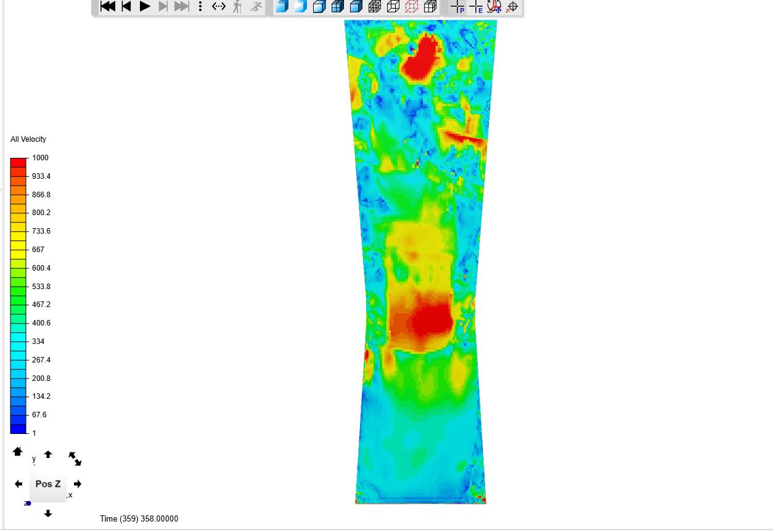Choose the transparent outline cube mode
The height and width of the screenshot is (532, 773).
coord(393,7)
